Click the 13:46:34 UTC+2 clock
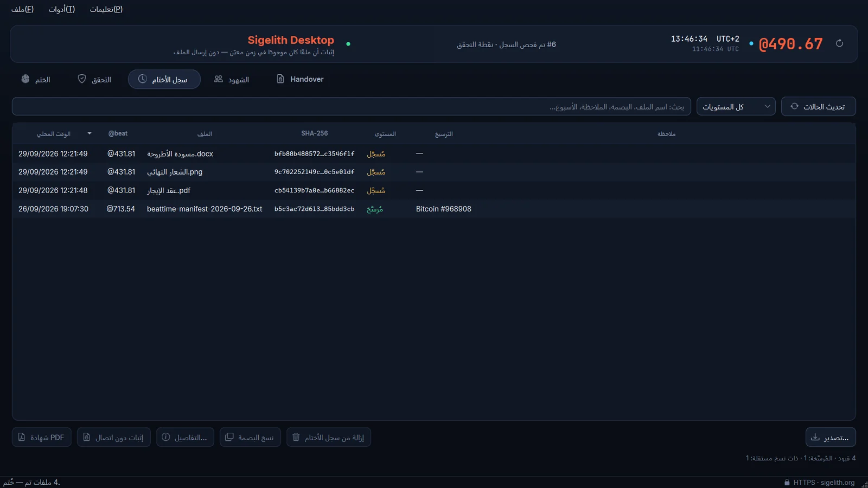The height and width of the screenshot is (488, 868). pos(705,39)
